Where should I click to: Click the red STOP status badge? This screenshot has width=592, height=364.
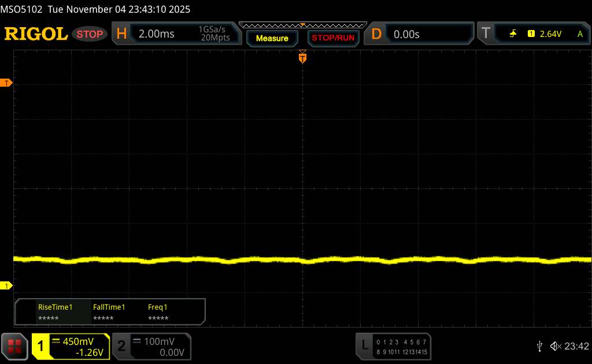90,34
